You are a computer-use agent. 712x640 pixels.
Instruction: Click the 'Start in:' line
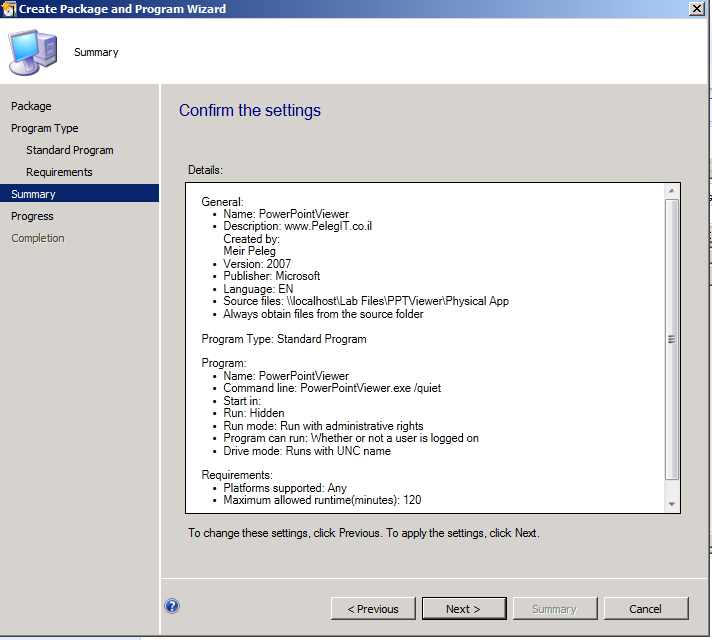click(x=242, y=401)
